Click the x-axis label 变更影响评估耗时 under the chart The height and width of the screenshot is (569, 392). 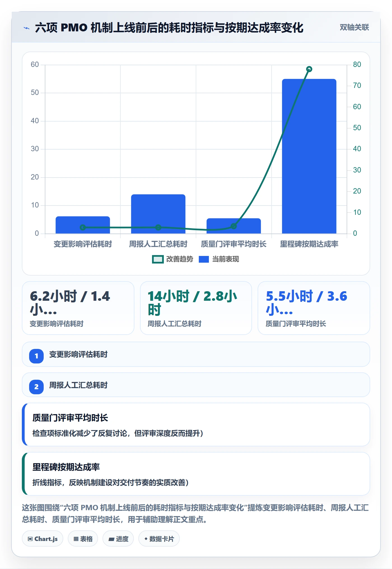tap(83, 244)
